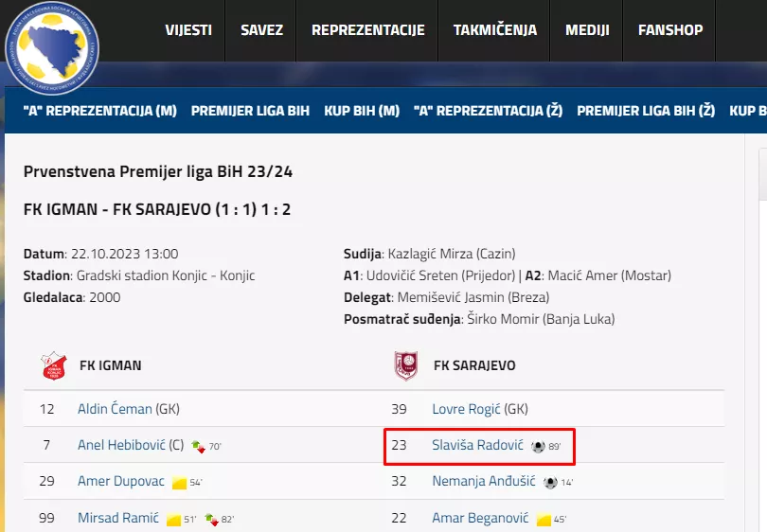This screenshot has height=532, width=767.
Task: Click the substitution icon next to Anel Hebibović
Action: click(197, 446)
